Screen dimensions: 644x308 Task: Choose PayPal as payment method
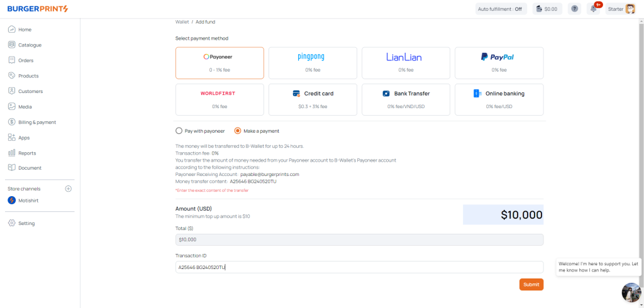click(x=499, y=62)
